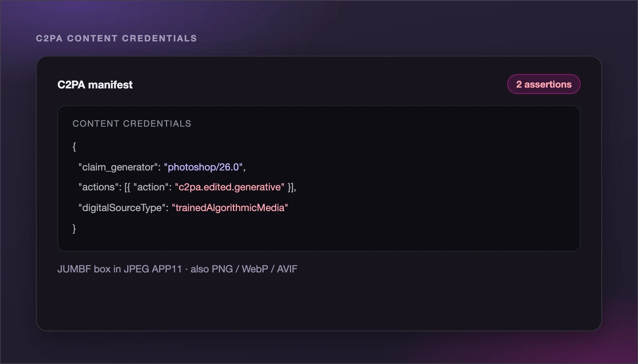Click the "CONTENT CREDENTIALS" code block label
This screenshot has width=638, height=364.
132,123
